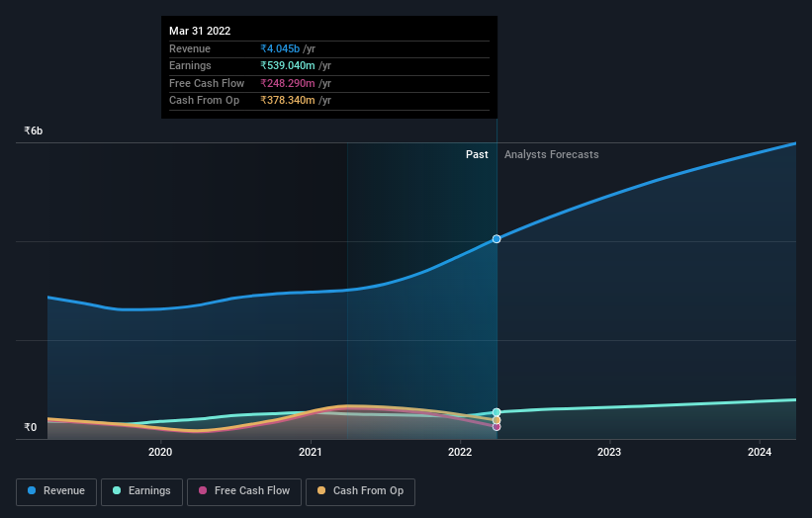
Task: Select the 2024 axis label
Action: [x=760, y=453]
